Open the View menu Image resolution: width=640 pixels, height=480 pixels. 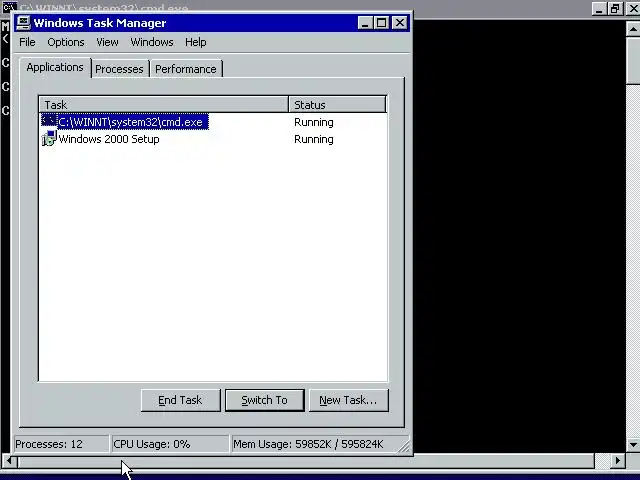point(107,42)
